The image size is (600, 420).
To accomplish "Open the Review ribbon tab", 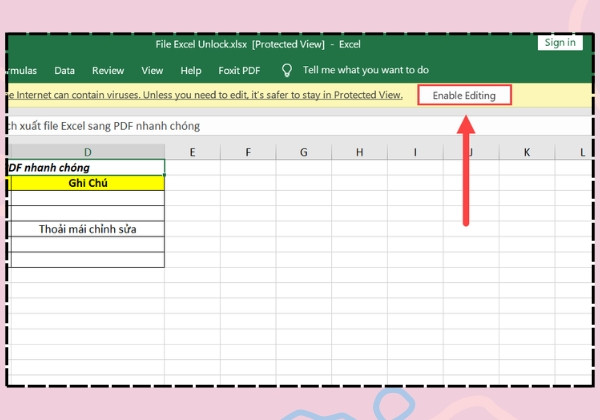I will pyautogui.click(x=108, y=70).
